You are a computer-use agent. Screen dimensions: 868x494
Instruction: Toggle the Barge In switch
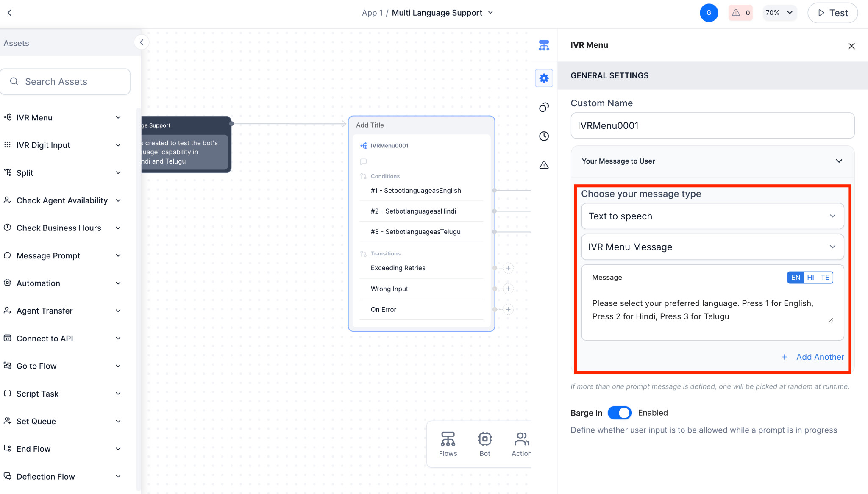(619, 413)
